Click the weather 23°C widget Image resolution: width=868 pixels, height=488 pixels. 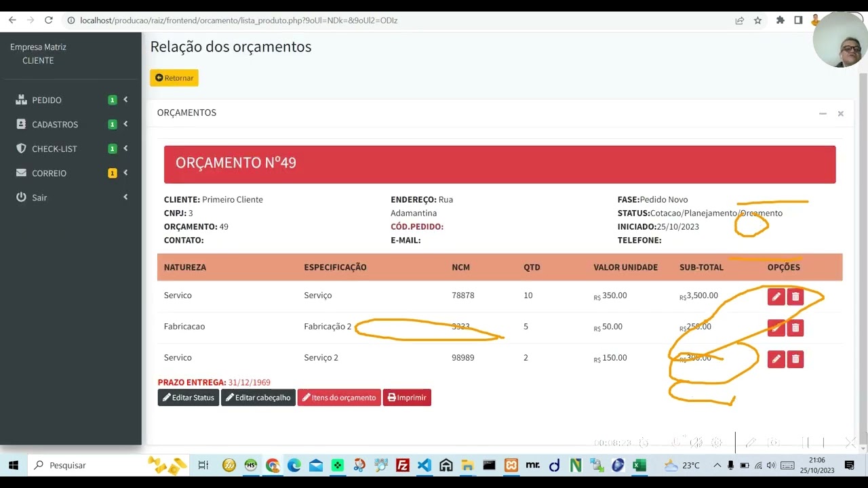pyautogui.click(x=682, y=465)
